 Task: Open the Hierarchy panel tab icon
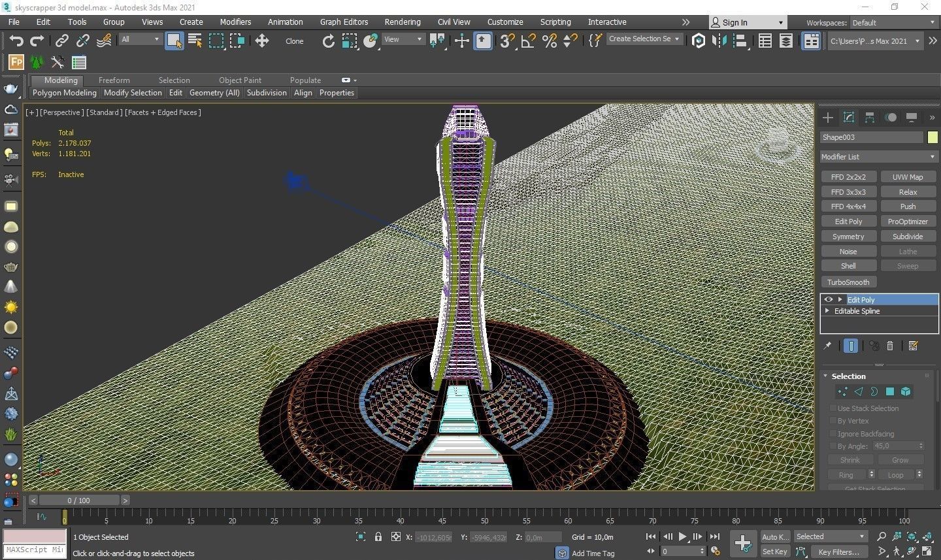(870, 118)
